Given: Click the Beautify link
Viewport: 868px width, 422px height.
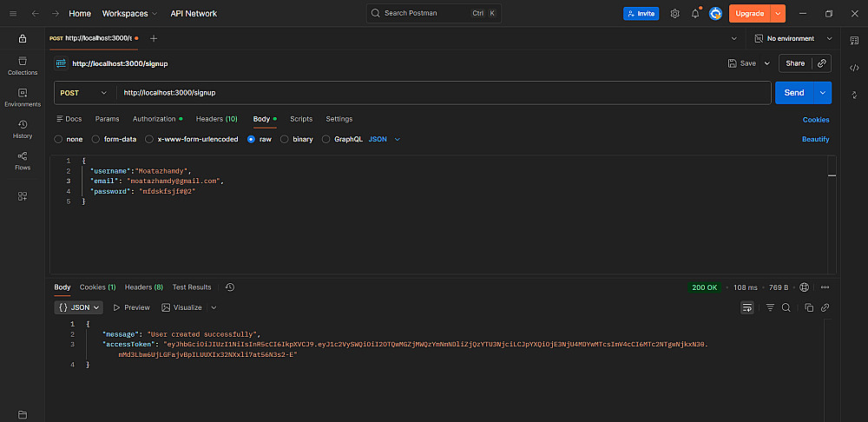Looking at the screenshot, I should [815, 139].
